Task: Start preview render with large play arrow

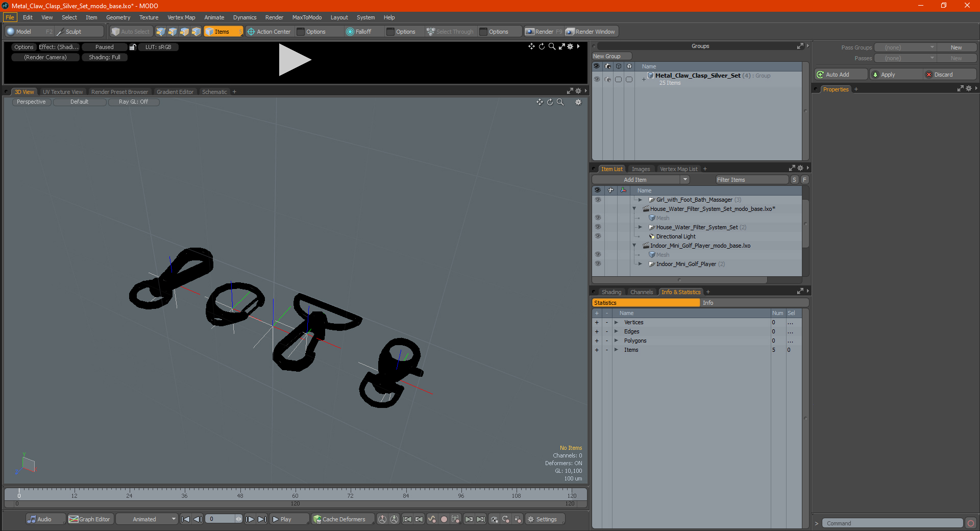Action: point(295,60)
